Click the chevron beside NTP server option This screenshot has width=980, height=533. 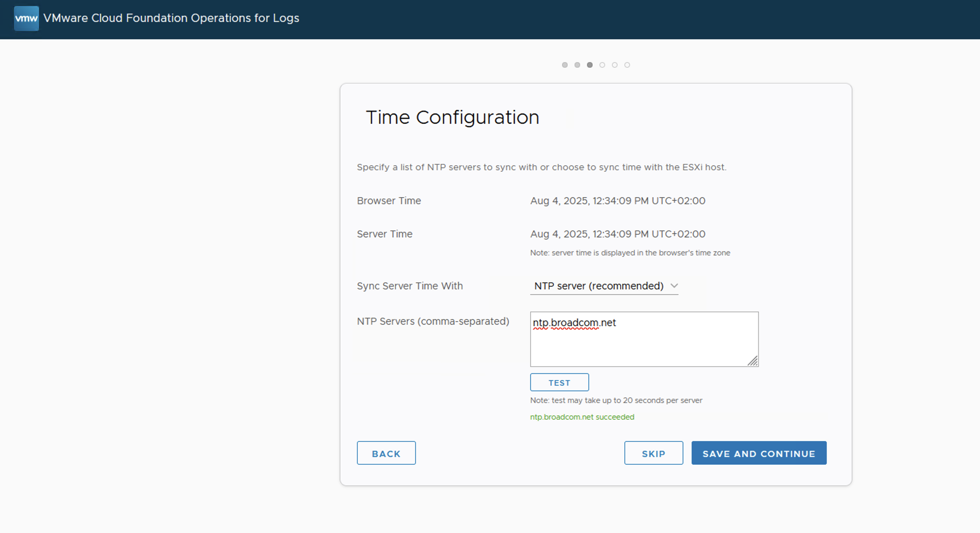tap(674, 286)
